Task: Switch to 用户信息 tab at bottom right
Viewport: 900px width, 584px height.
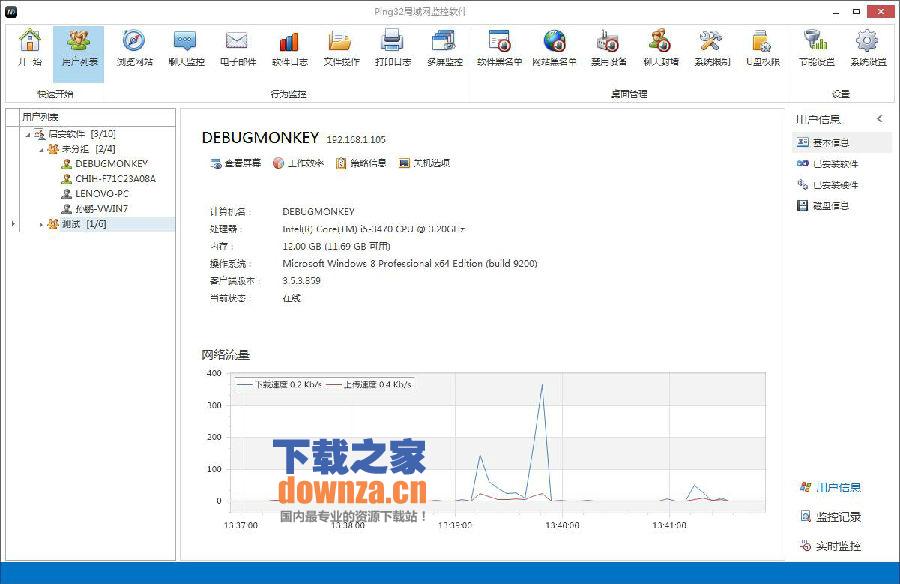Action: click(x=831, y=487)
